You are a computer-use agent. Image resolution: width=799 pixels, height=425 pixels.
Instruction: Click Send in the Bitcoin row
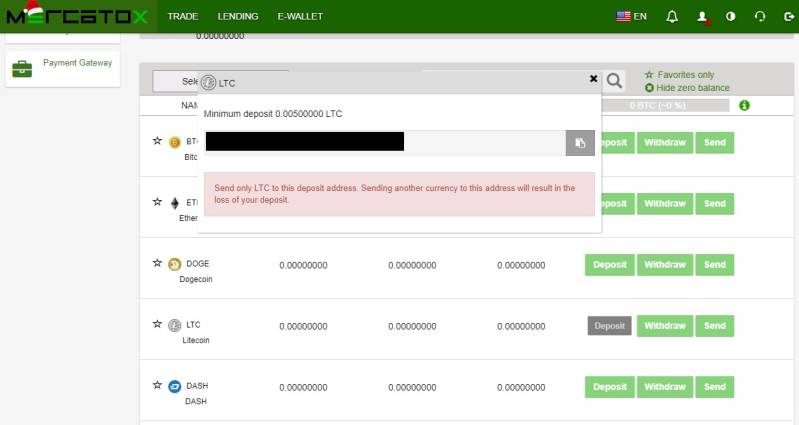point(714,143)
